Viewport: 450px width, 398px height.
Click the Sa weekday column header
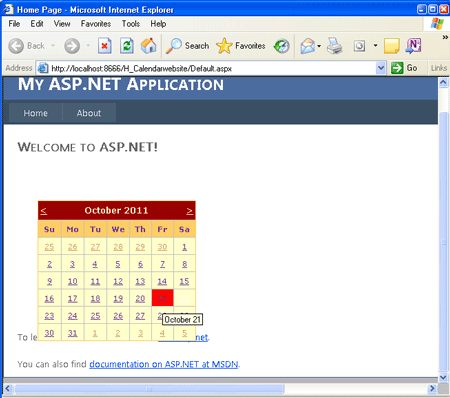(184, 229)
